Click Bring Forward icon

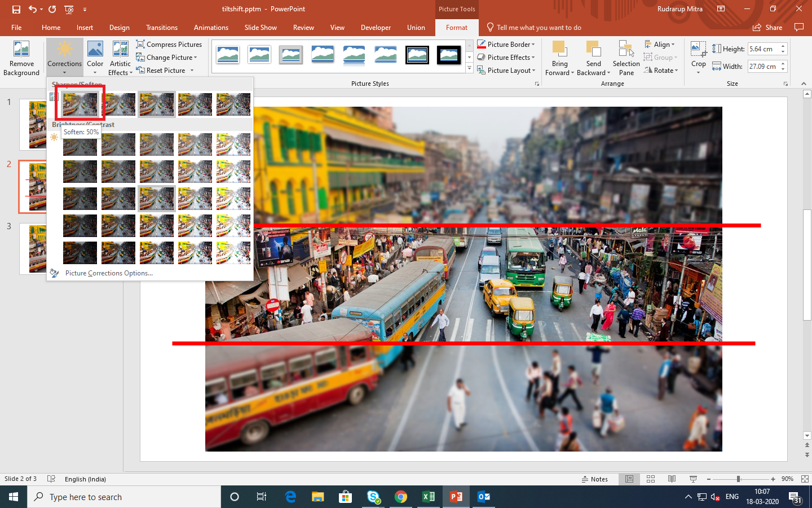click(x=559, y=58)
